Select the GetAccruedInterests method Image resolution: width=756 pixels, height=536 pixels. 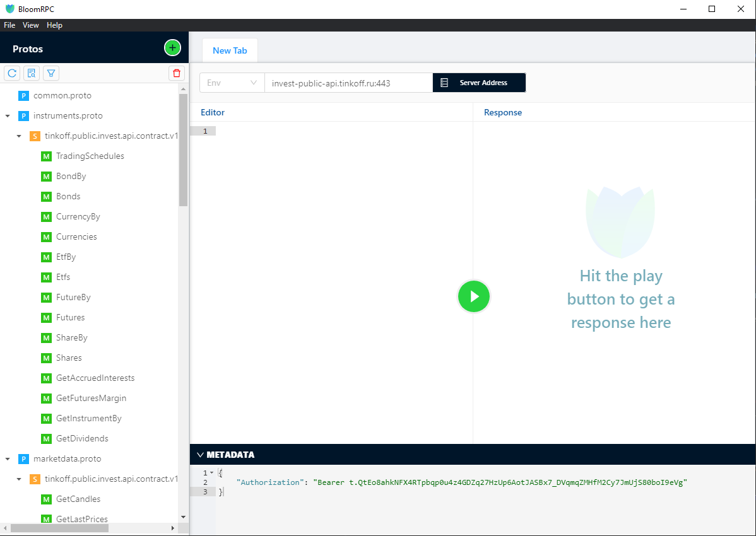point(95,378)
